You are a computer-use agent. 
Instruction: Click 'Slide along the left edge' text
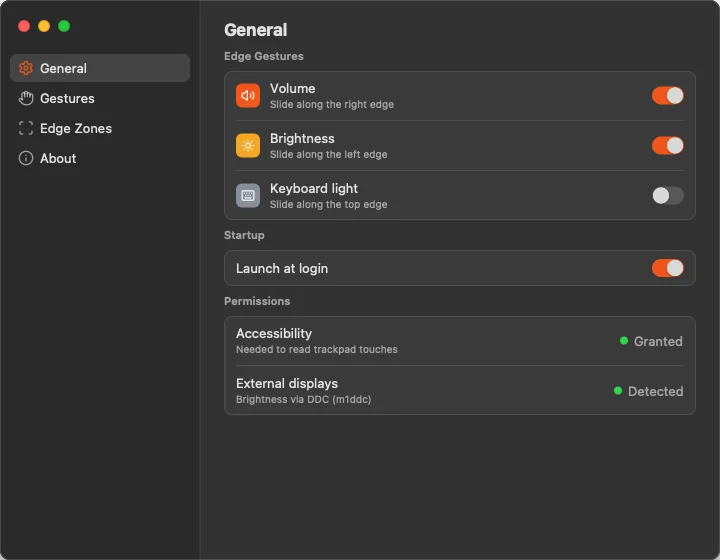328,154
